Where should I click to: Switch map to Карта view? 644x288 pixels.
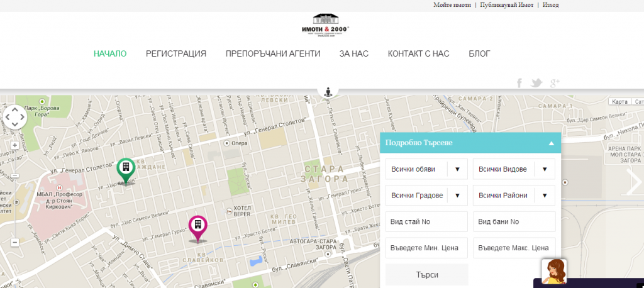click(x=619, y=102)
